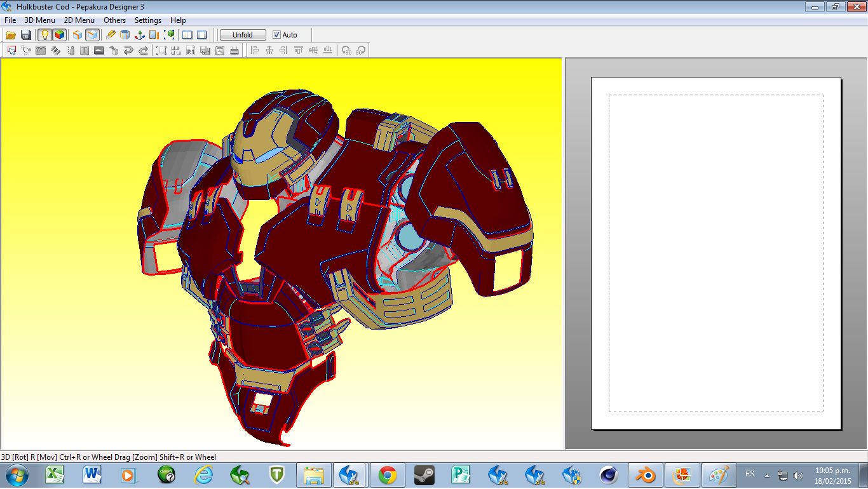Switch to the split two-pane layout icon
The image size is (868, 489).
(187, 35)
